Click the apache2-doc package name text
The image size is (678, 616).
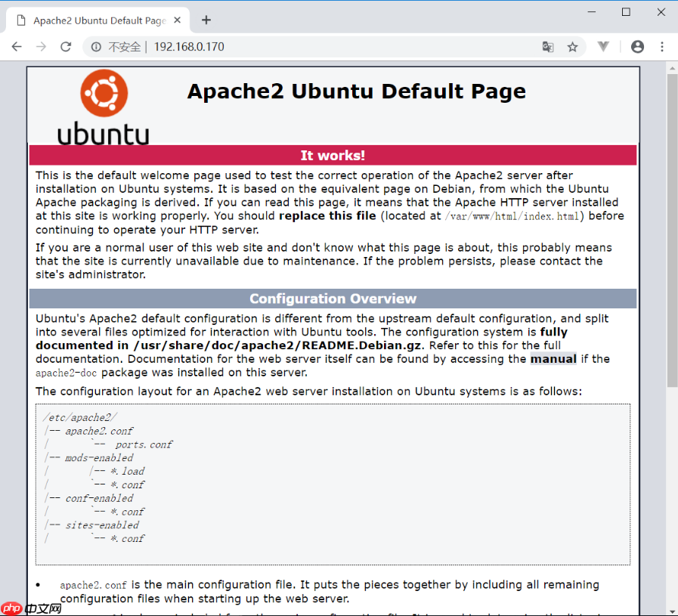(67, 373)
